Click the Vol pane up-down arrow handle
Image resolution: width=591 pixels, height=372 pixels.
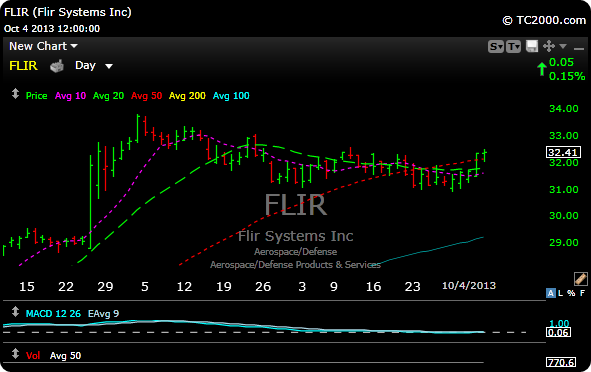click(15, 354)
